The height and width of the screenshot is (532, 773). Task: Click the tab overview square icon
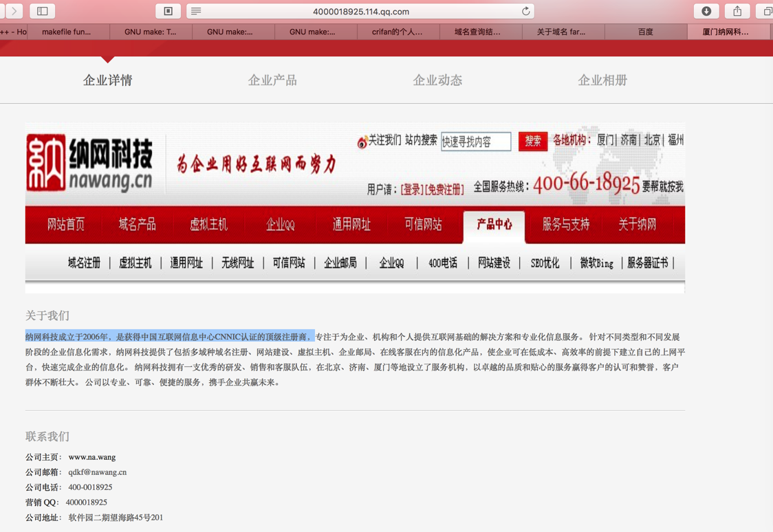pos(168,11)
